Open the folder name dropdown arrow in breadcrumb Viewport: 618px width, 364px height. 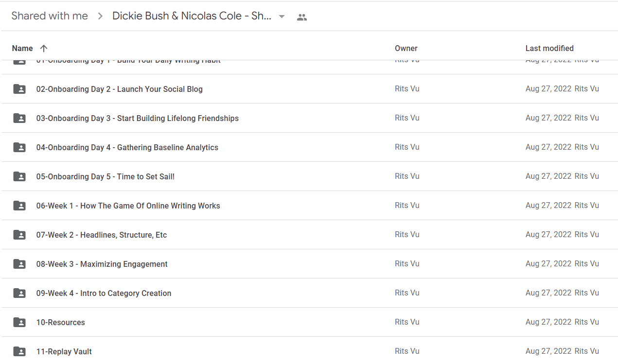click(282, 17)
